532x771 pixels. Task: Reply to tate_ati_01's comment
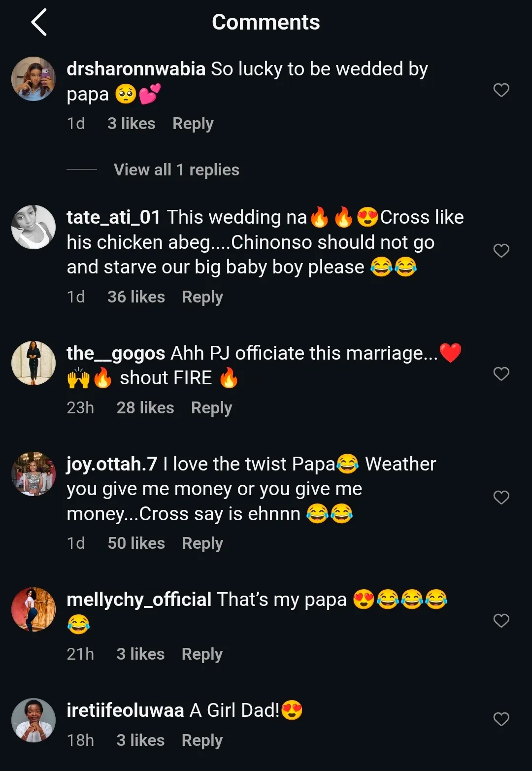tap(202, 297)
